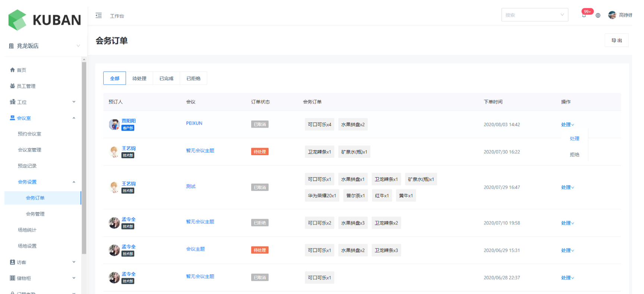The image size is (644, 294).
Task: Open 处理 dropdown for the PEIXUN order
Action: [568, 125]
